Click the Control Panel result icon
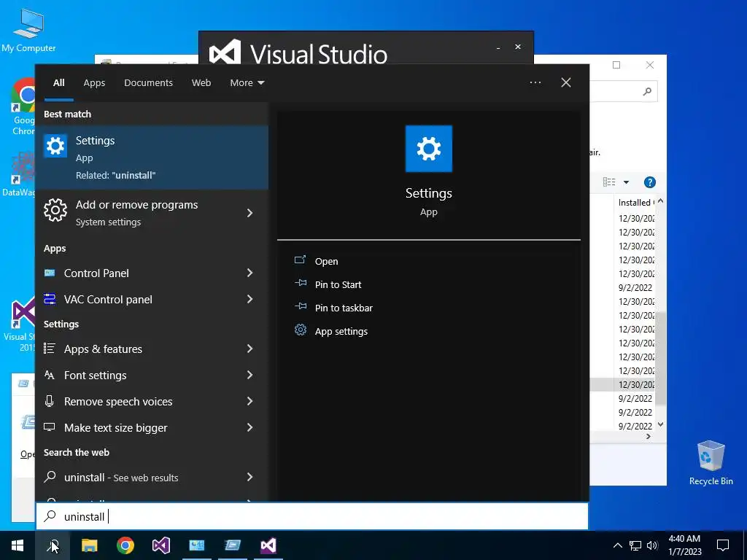 tap(50, 273)
